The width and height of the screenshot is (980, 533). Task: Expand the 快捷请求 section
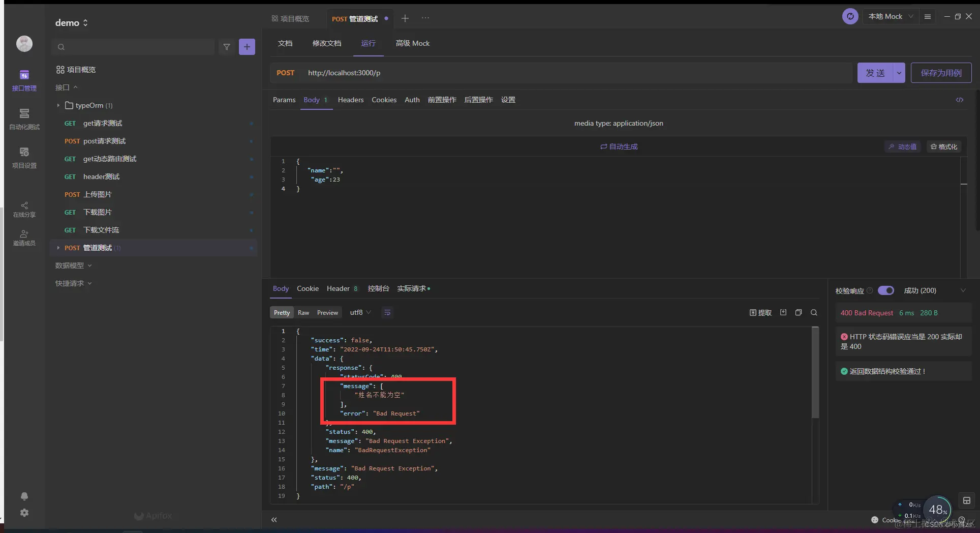tap(73, 283)
